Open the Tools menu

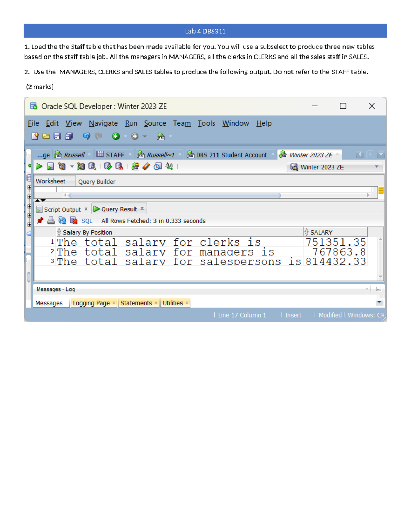pos(206,123)
